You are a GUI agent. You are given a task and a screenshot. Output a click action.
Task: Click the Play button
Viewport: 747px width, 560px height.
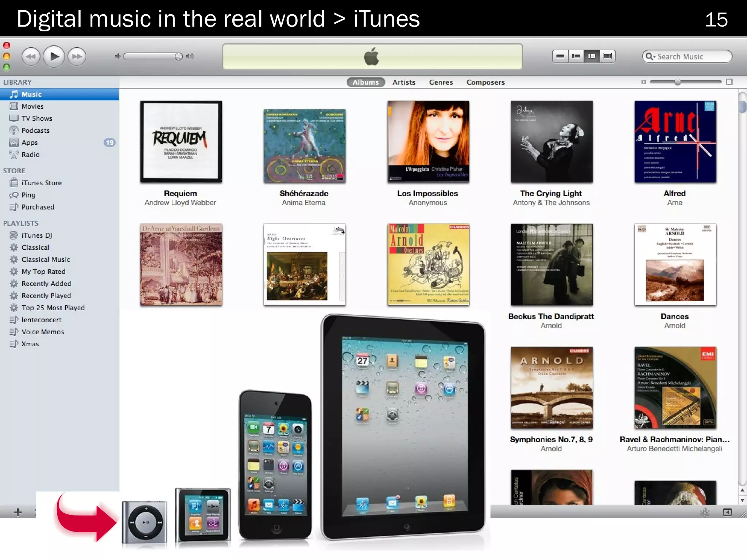tap(54, 56)
